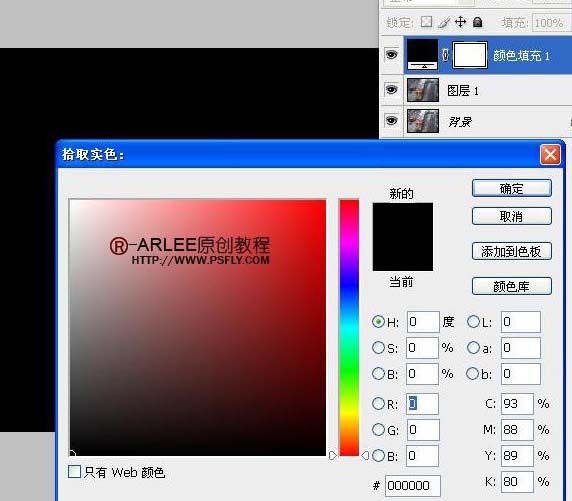The height and width of the screenshot is (501, 572).
Task: Enable 只有 Web 颜色 checkbox
Action: [74, 471]
